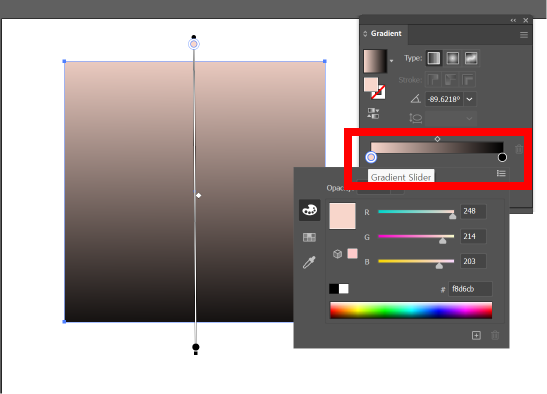Click the middle Stroke gradient option icon
This screenshot has width=547, height=394.
coord(450,80)
